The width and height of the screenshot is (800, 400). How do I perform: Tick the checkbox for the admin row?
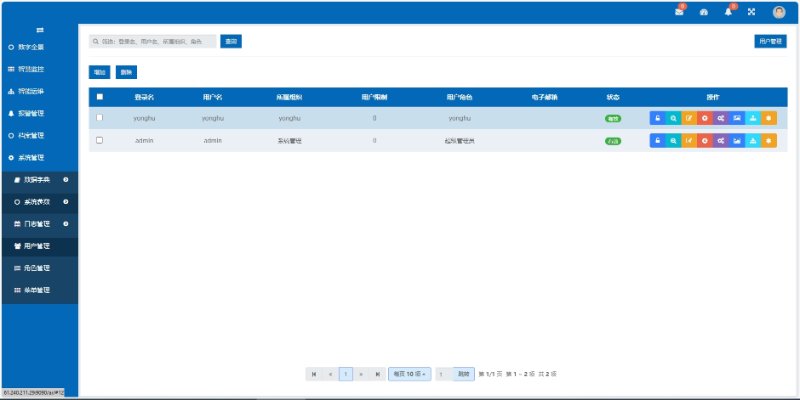pyautogui.click(x=99, y=141)
